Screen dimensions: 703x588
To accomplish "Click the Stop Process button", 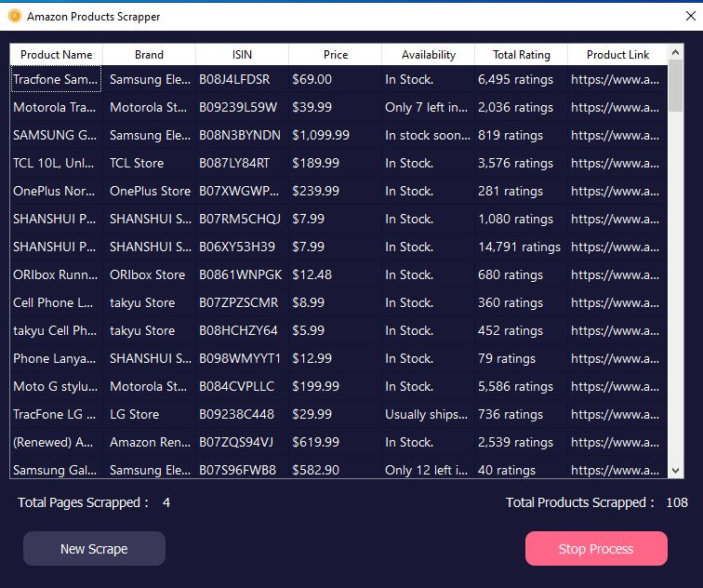I will point(596,549).
